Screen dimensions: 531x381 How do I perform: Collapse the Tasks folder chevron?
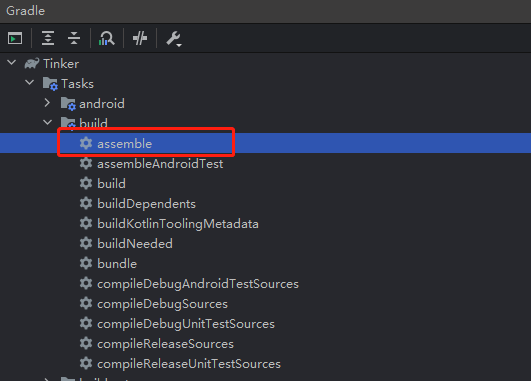[30, 83]
